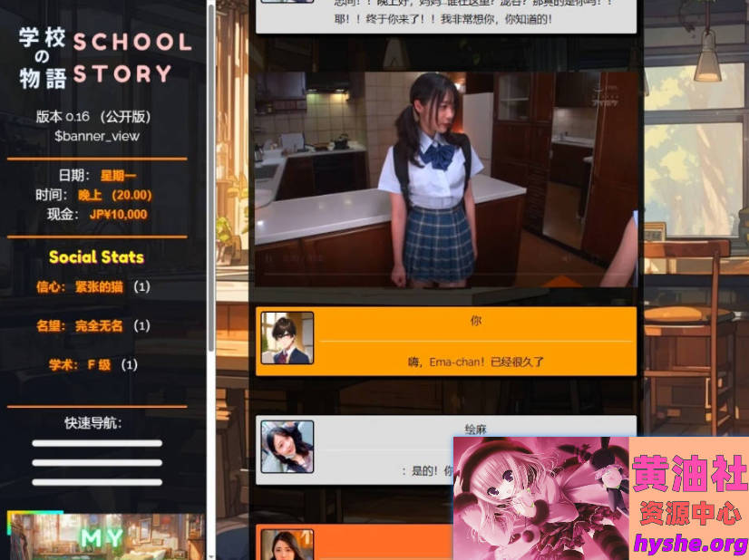Click the player avatar beside 你 dialogue
Viewport: 749px width, 560px height.
click(287, 338)
